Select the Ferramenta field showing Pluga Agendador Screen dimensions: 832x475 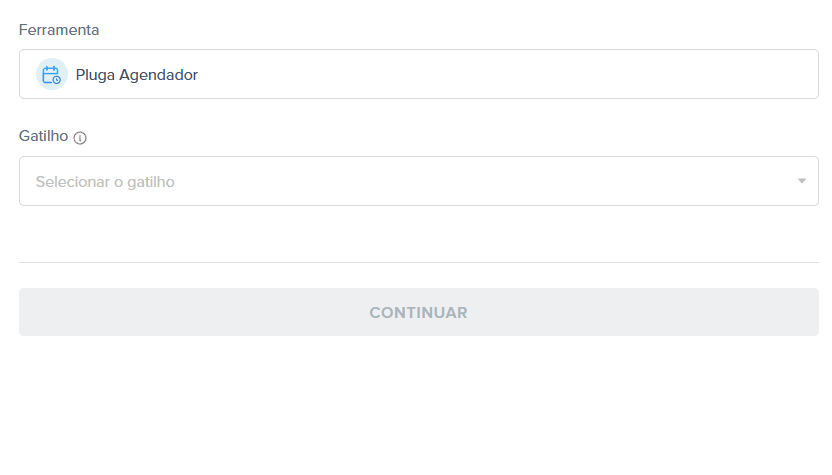(419, 74)
